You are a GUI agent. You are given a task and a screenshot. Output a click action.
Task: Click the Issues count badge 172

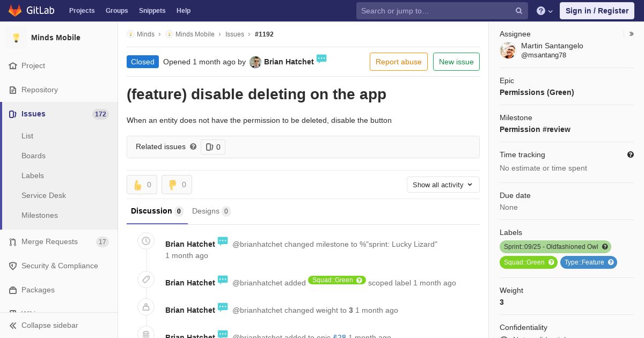click(100, 114)
